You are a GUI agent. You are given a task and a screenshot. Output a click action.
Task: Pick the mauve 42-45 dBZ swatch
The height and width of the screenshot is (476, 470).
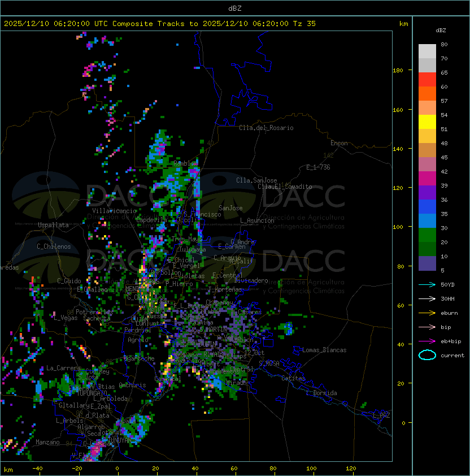pyautogui.click(x=427, y=165)
